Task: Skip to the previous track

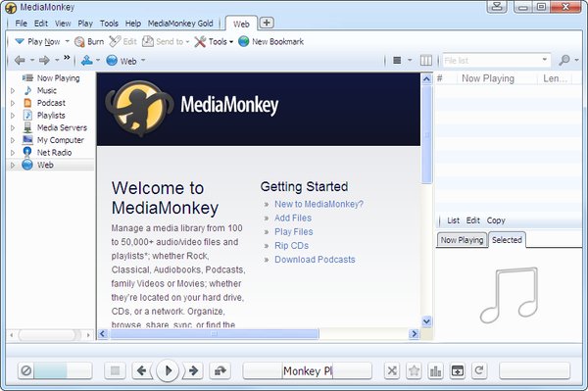Action: point(142,370)
